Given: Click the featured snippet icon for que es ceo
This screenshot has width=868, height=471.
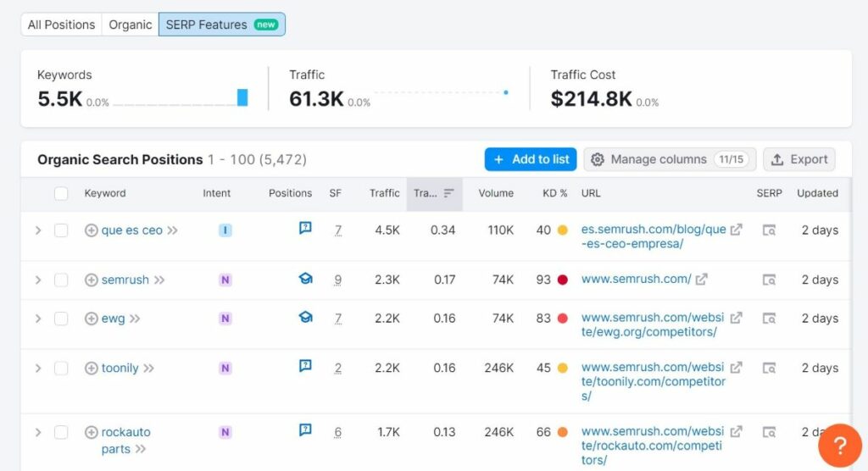Looking at the screenshot, I should click(x=305, y=228).
